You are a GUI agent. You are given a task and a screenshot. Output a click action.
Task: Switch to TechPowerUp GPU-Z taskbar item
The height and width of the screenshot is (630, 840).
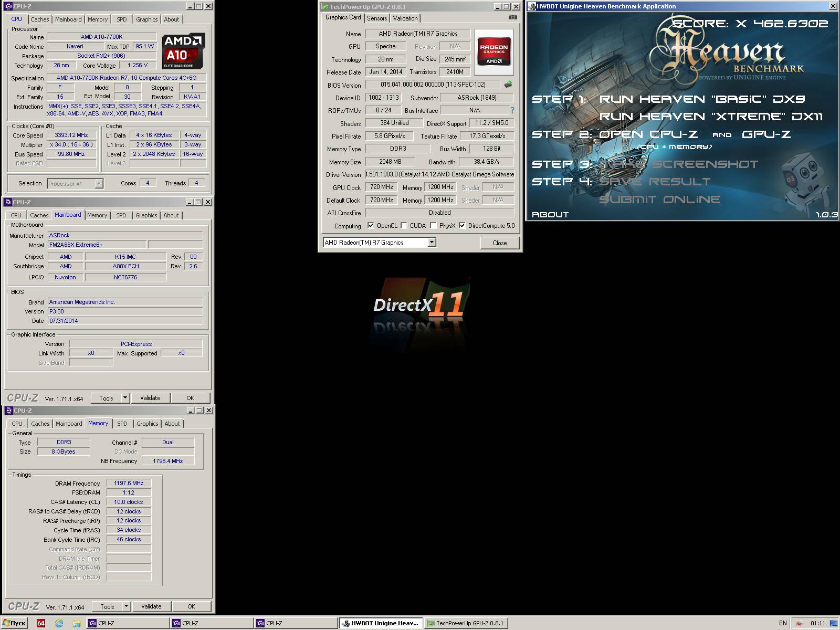click(x=466, y=623)
